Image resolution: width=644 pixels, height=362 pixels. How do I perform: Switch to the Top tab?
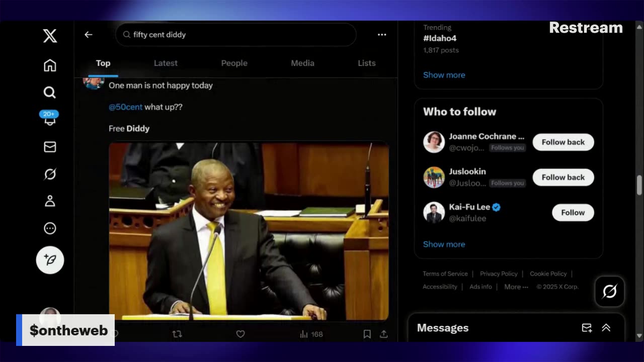103,63
